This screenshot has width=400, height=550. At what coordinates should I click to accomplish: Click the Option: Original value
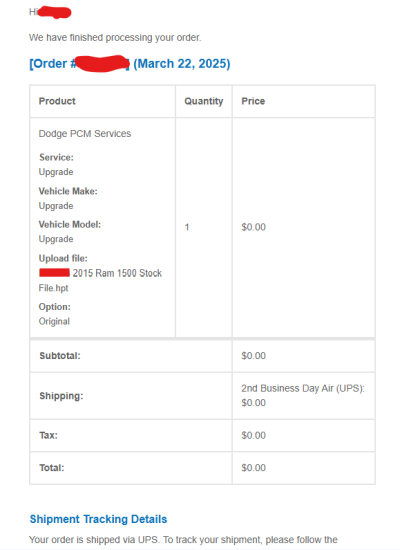[x=54, y=321]
